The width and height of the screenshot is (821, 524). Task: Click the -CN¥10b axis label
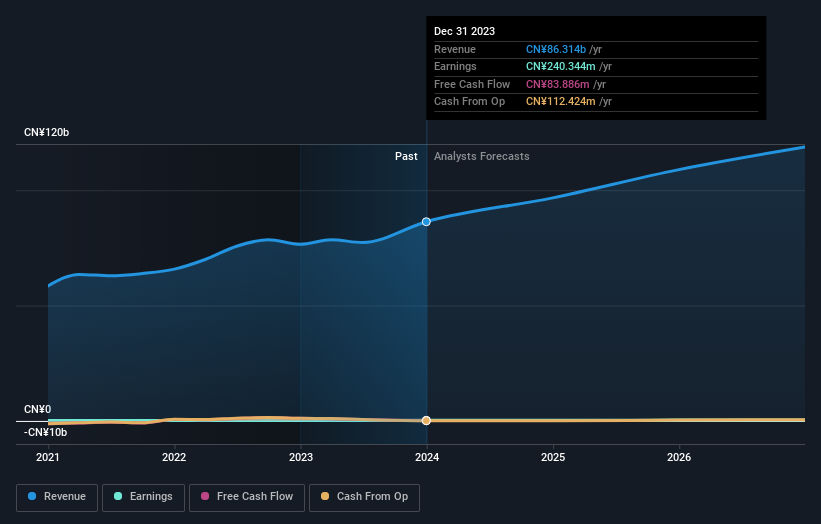pos(46,432)
